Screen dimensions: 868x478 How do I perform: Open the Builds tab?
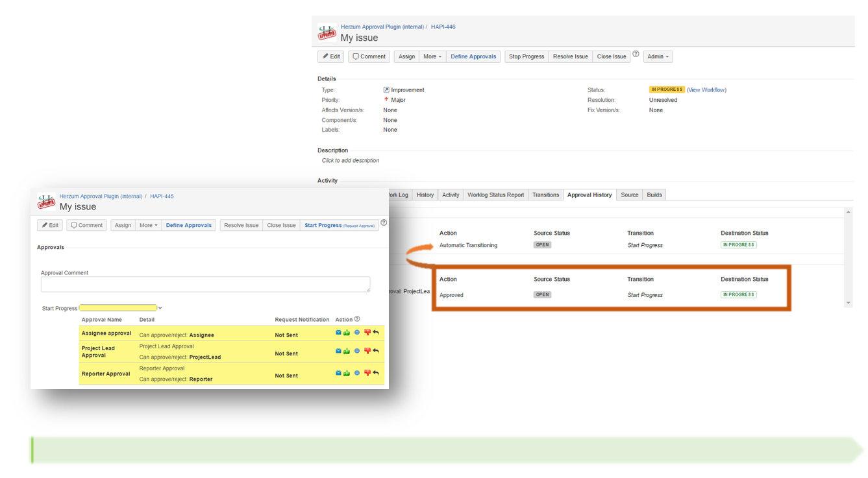tap(654, 195)
